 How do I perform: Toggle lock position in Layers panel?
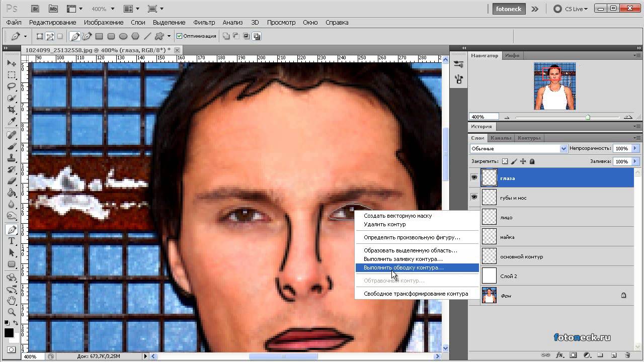pos(523,161)
